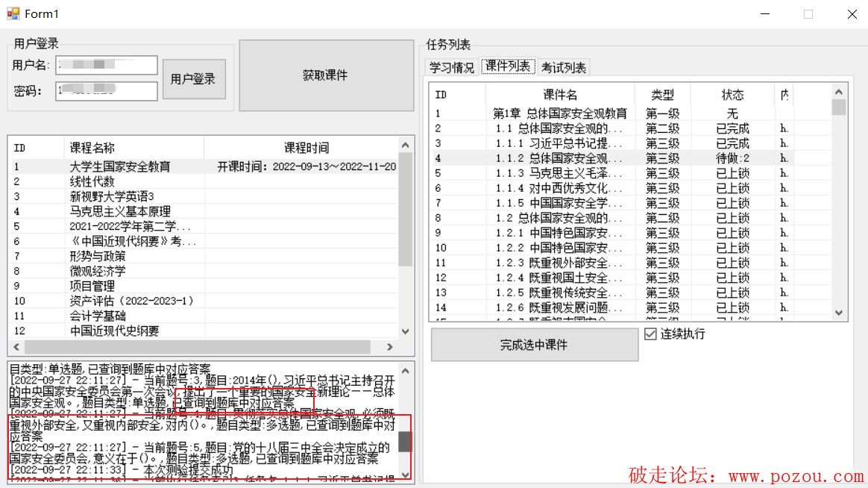
Task: Select course row 中国近现代史纲要
Action: (x=204, y=331)
